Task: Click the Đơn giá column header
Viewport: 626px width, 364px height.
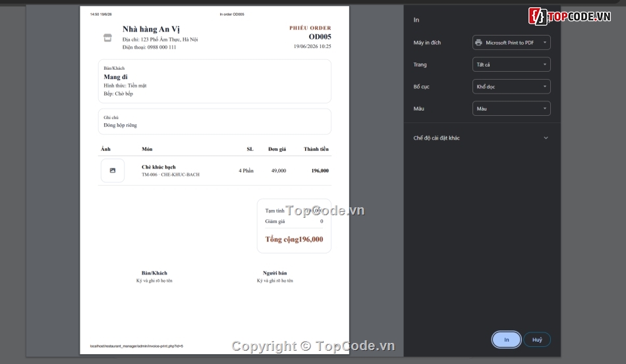Action: [277, 149]
